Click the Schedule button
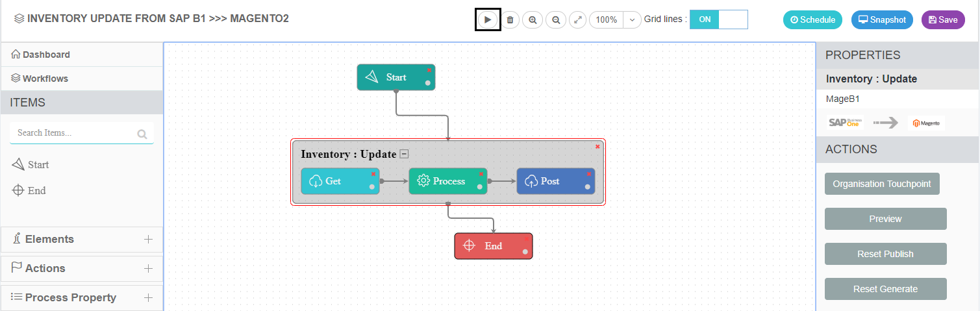Image resolution: width=980 pixels, height=311 pixels. [812, 20]
